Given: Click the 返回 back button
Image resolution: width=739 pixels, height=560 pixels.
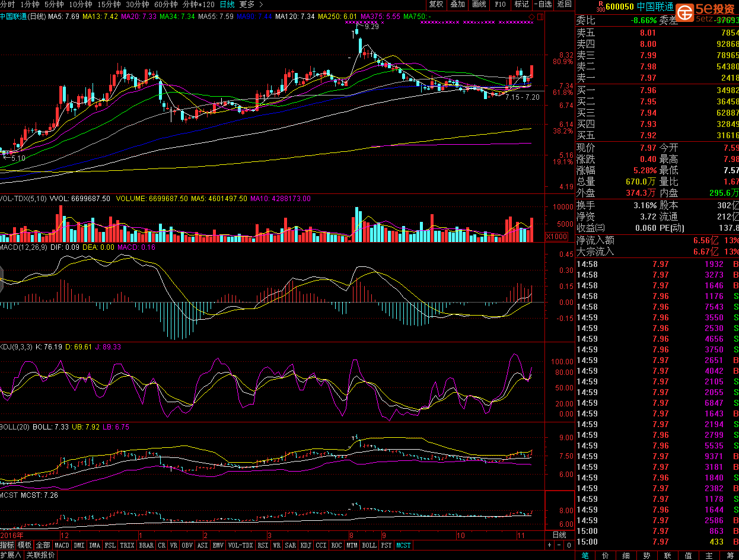Looking at the screenshot, I should tap(564, 4).
